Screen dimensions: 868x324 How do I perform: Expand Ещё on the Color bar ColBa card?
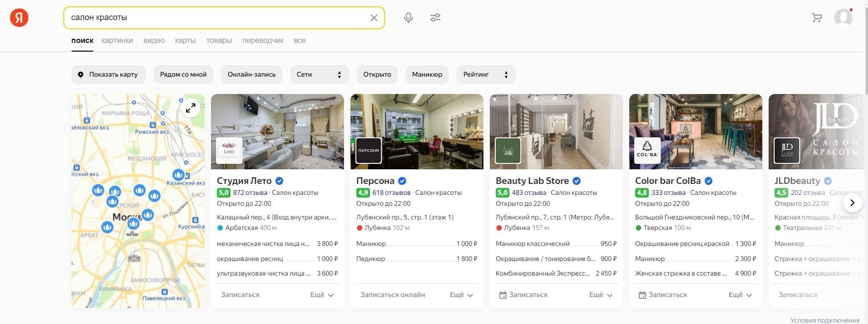coord(740,295)
